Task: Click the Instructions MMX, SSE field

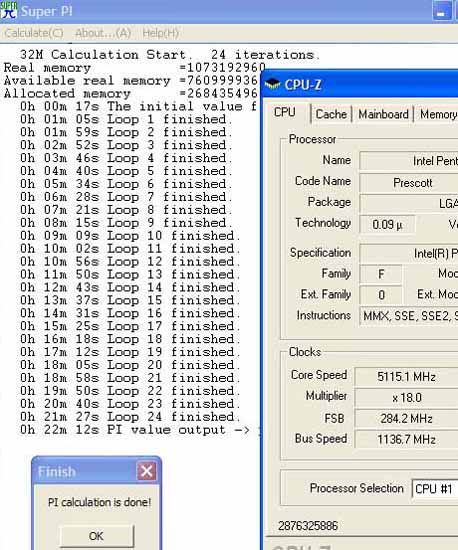Action: click(409, 316)
